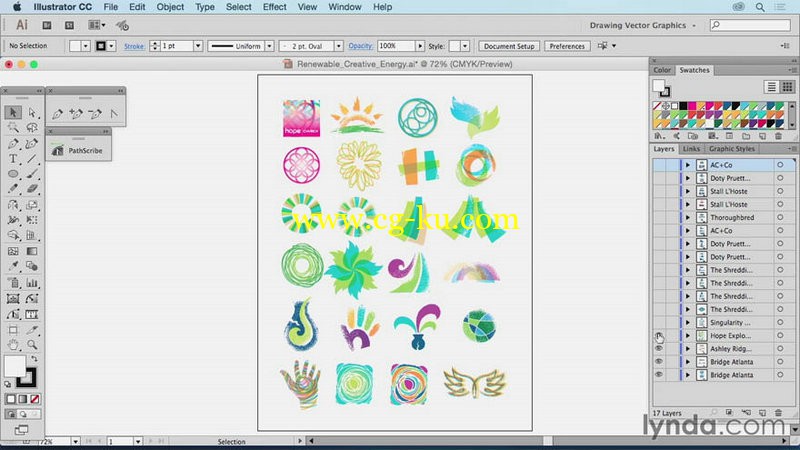The width and height of the screenshot is (800, 450).
Task: Click the Fill swatch in the toolbox
Action: pos(15,366)
